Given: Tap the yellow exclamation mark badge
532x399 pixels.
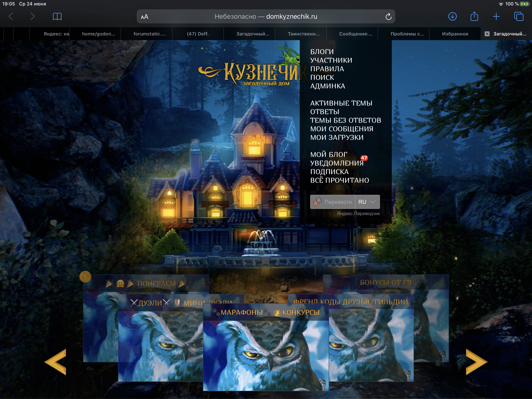Looking at the screenshot, I should pyautogui.click(x=85, y=276).
